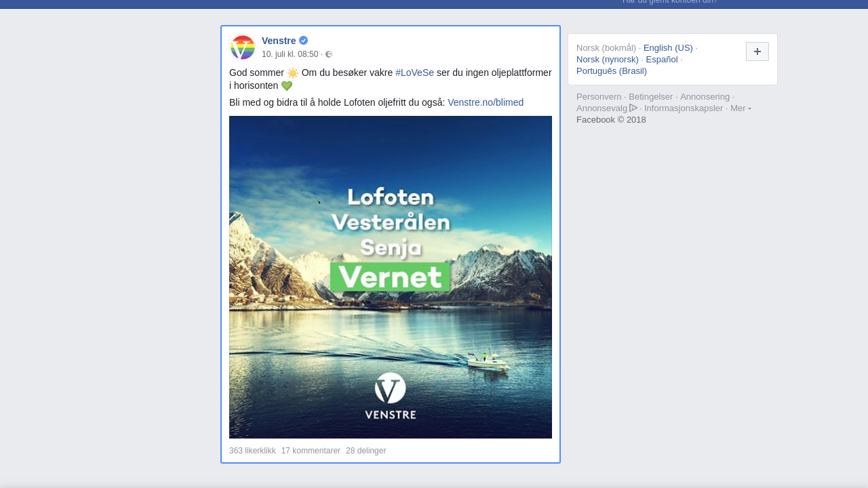
Task: Expand the Mer footer dropdown
Action: (741, 108)
